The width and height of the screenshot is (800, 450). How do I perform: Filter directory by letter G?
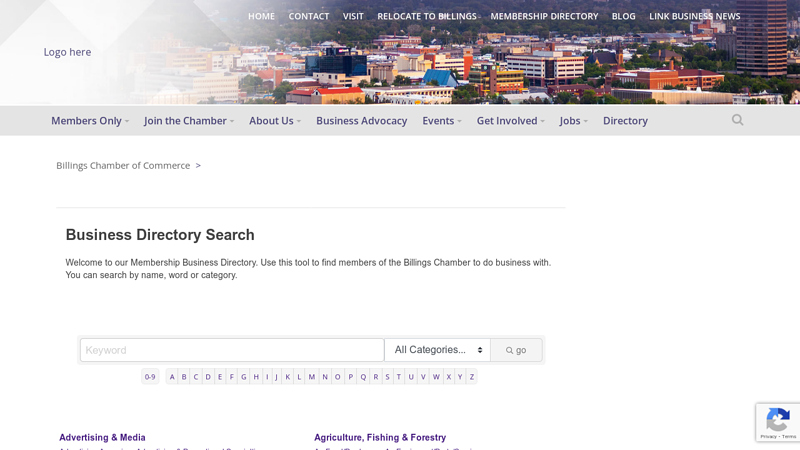pos(243,377)
